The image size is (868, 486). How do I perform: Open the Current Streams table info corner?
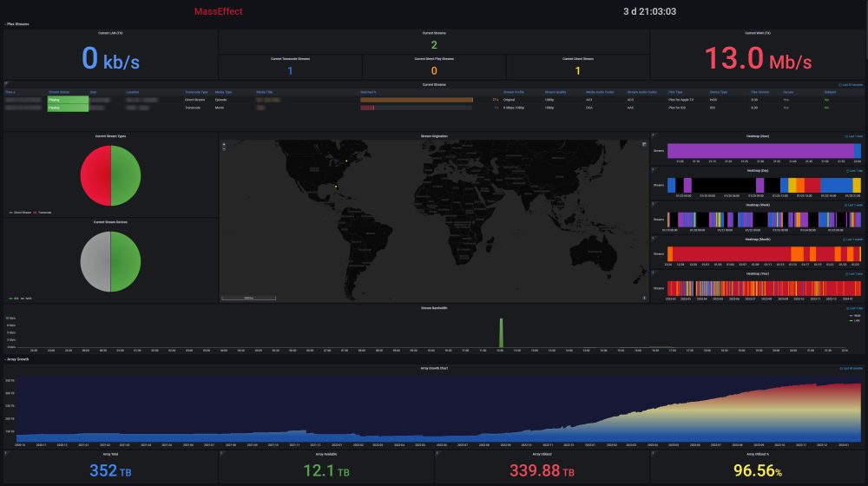click(7, 83)
